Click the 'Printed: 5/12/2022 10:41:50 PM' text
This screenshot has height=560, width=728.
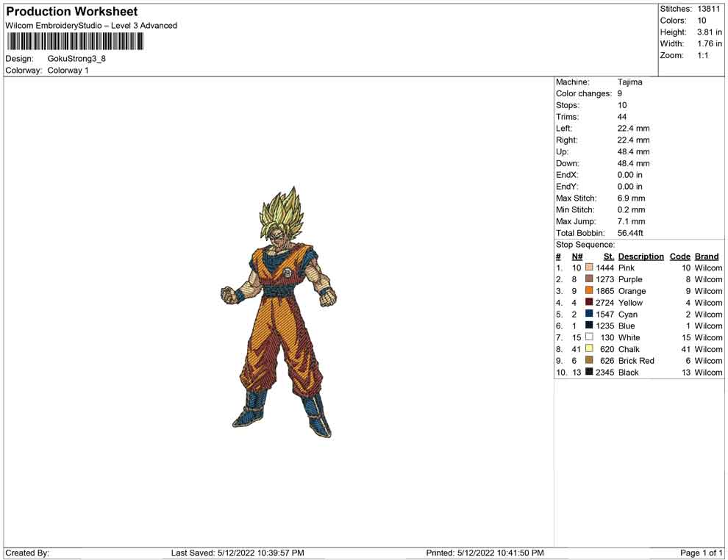click(485, 553)
